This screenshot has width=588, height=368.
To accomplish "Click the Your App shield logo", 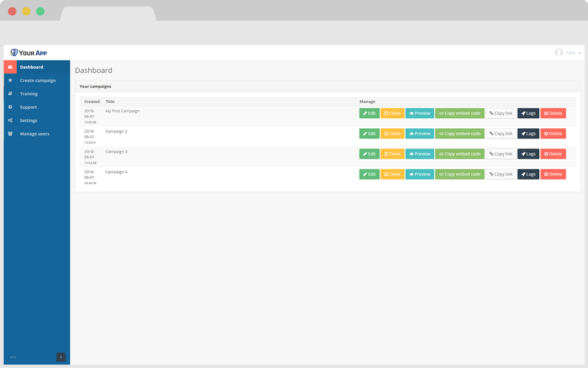I will click(x=14, y=52).
